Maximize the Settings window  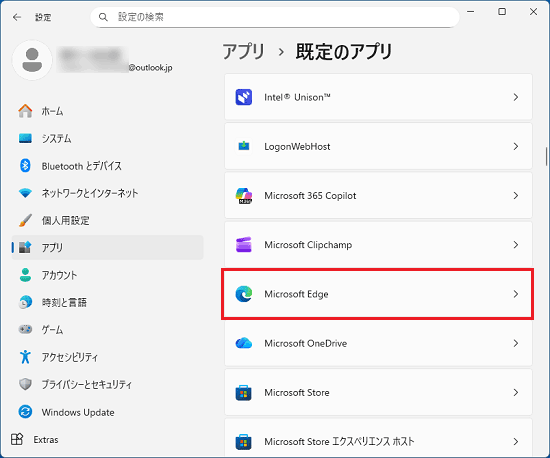[x=502, y=12]
